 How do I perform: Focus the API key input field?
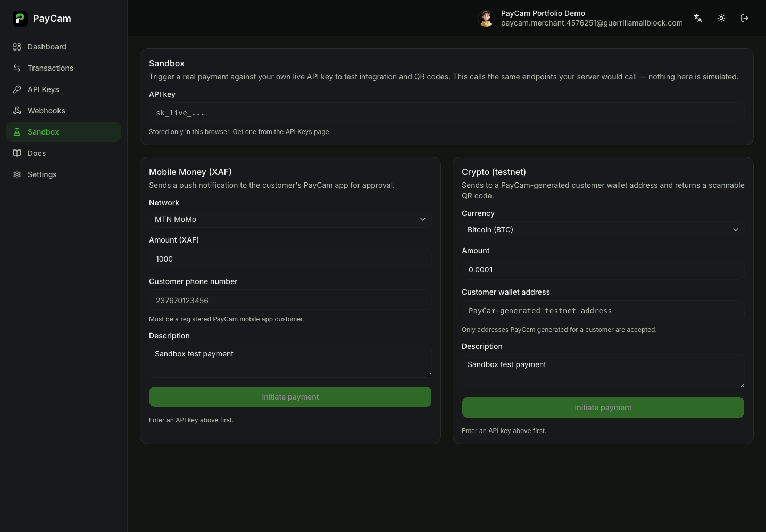coord(447,113)
